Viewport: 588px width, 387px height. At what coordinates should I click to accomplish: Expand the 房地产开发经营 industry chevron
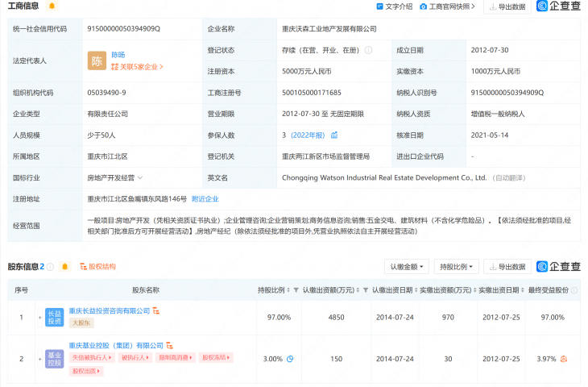(140, 177)
